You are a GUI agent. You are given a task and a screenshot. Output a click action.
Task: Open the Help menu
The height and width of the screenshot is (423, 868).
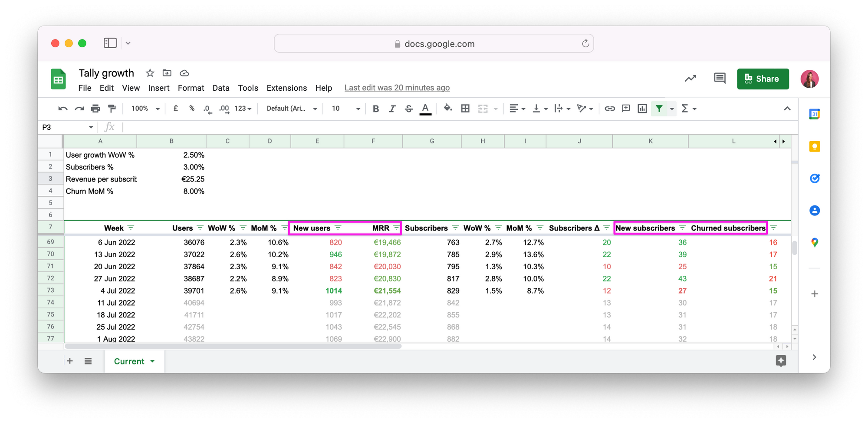(323, 88)
